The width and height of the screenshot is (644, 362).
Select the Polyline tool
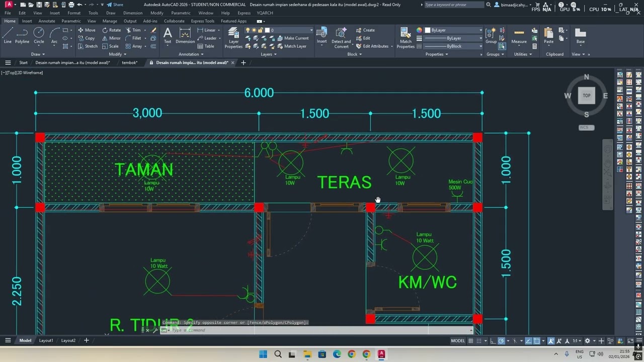[x=22, y=35]
